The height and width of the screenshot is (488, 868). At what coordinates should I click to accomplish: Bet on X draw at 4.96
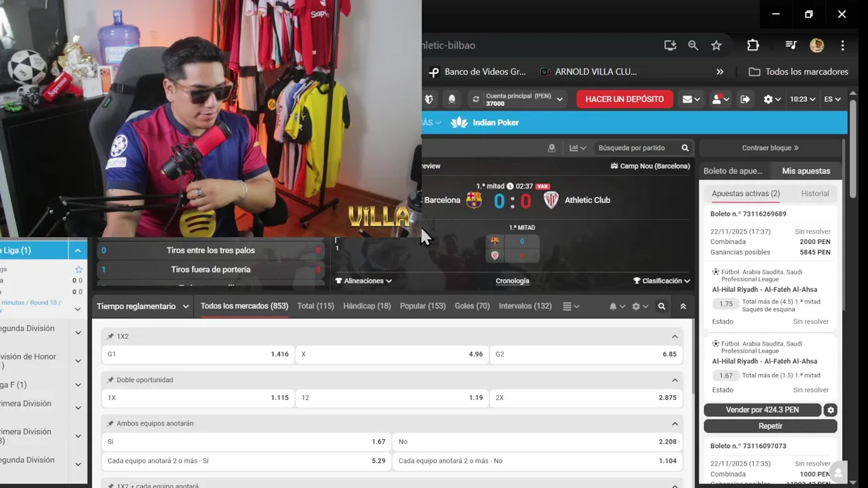pos(392,354)
